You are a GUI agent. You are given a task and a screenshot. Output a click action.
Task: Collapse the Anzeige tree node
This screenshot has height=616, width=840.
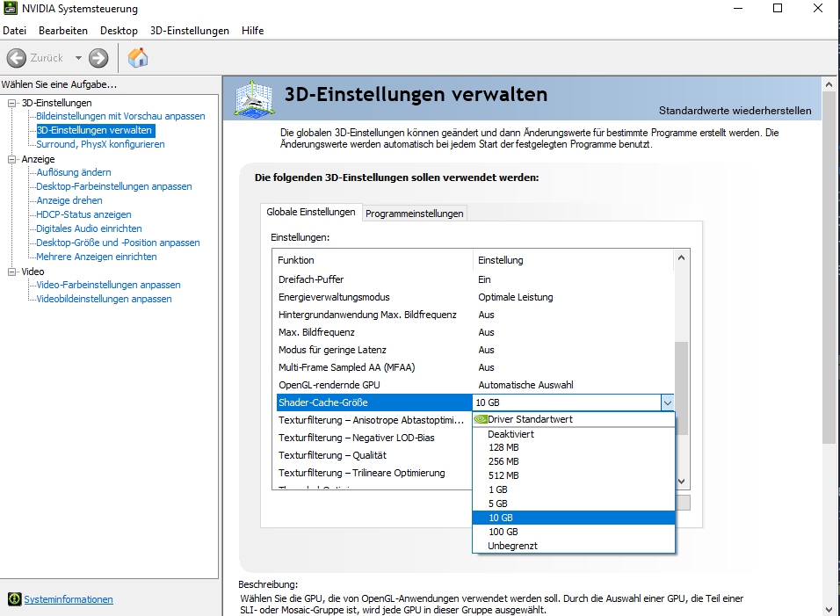click(12, 159)
